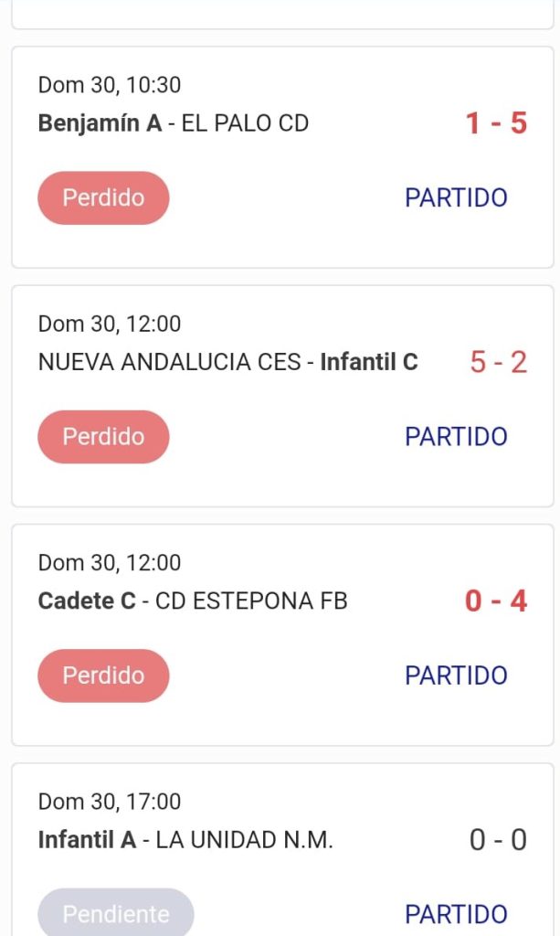Image resolution: width=560 pixels, height=936 pixels.
Task: Tap Infantil A - LA UNIDAD N.M. title
Action: point(185,839)
